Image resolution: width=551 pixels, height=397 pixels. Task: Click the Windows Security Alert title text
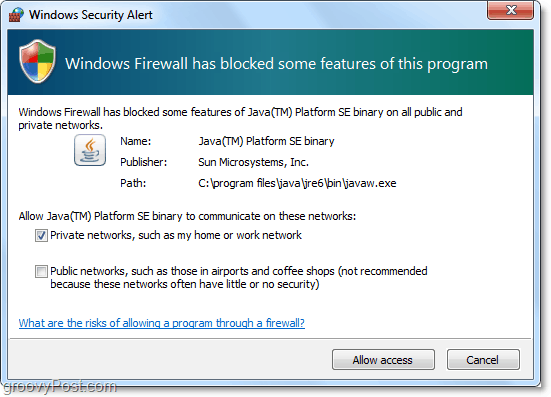click(x=91, y=15)
